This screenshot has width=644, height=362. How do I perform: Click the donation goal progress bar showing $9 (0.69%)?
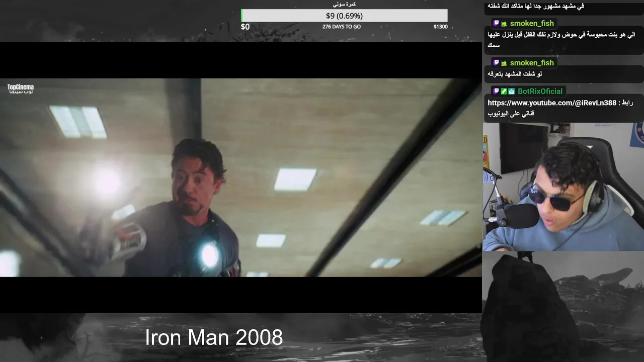click(x=344, y=16)
